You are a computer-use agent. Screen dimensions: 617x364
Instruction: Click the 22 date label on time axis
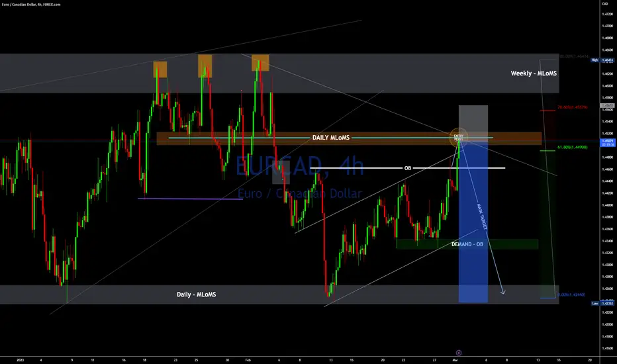coord(403,360)
